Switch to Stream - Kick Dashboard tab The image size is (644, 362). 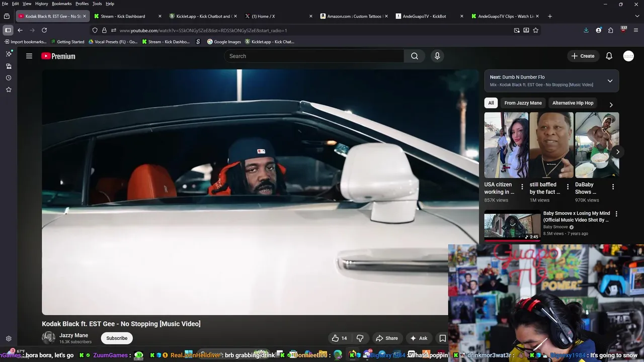[x=128, y=16]
